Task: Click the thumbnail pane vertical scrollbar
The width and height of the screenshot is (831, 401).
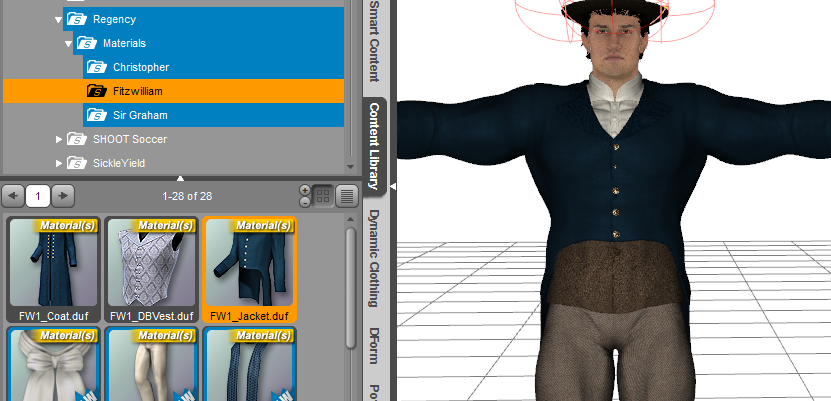Action: pyautogui.click(x=350, y=288)
